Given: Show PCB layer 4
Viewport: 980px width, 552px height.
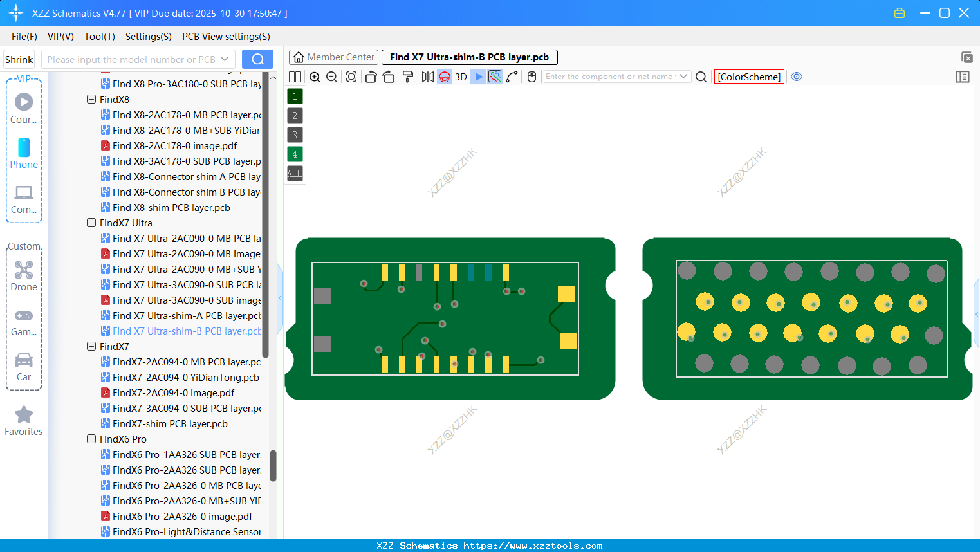Looking at the screenshot, I should [x=295, y=154].
